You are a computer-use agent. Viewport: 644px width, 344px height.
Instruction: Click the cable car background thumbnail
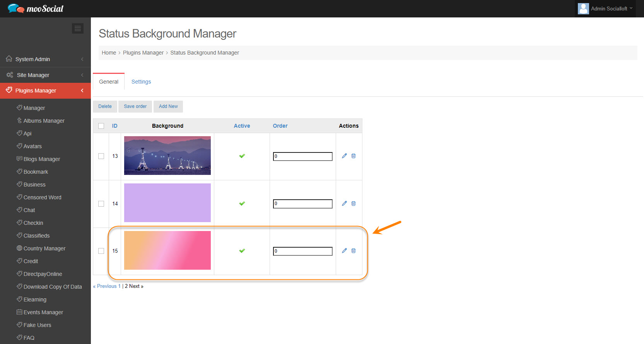tap(167, 156)
